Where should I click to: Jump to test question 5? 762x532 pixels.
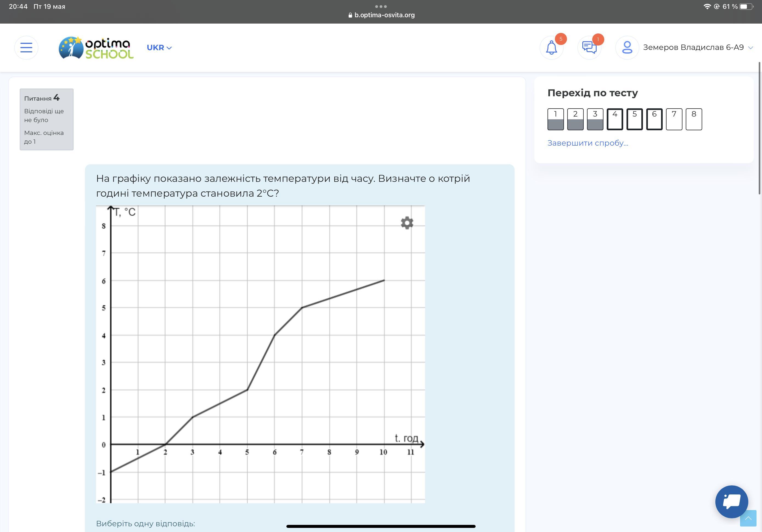[x=634, y=119]
